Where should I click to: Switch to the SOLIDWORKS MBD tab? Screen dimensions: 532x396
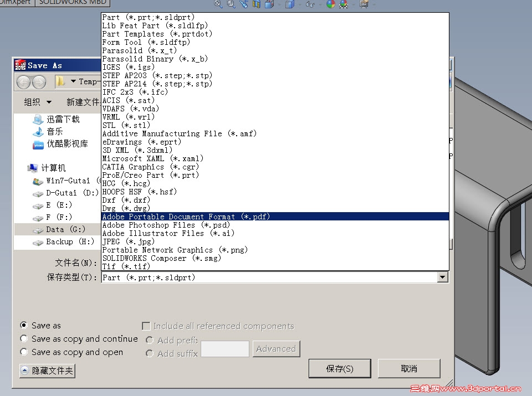point(73,2)
